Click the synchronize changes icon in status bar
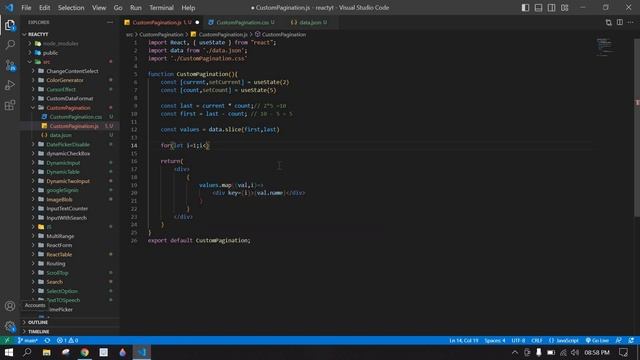Viewport: 640px width, 360px height. pyautogui.click(x=47, y=340)
